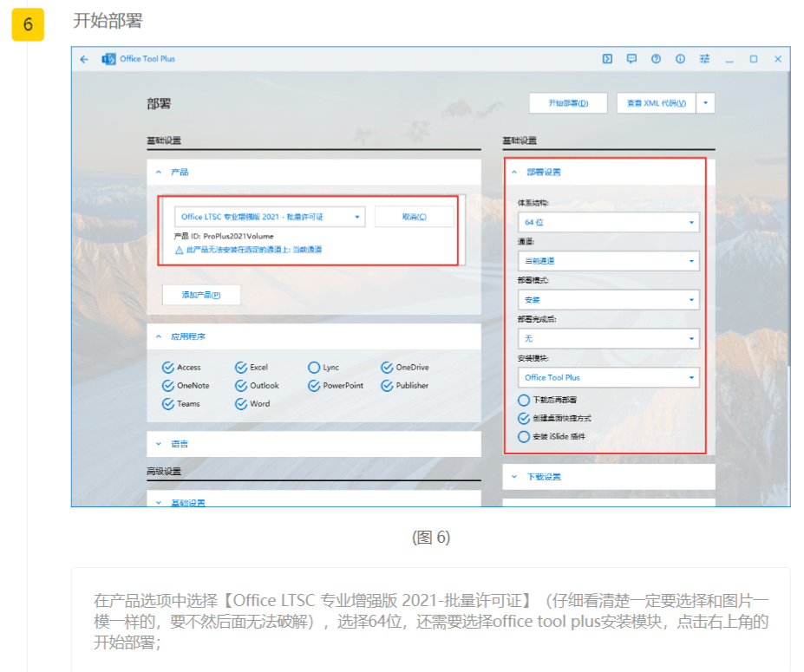The height and width of the screenshot is (672, 804).
Task: Click the 高级设置 heading
Action: tap(164, 472)
